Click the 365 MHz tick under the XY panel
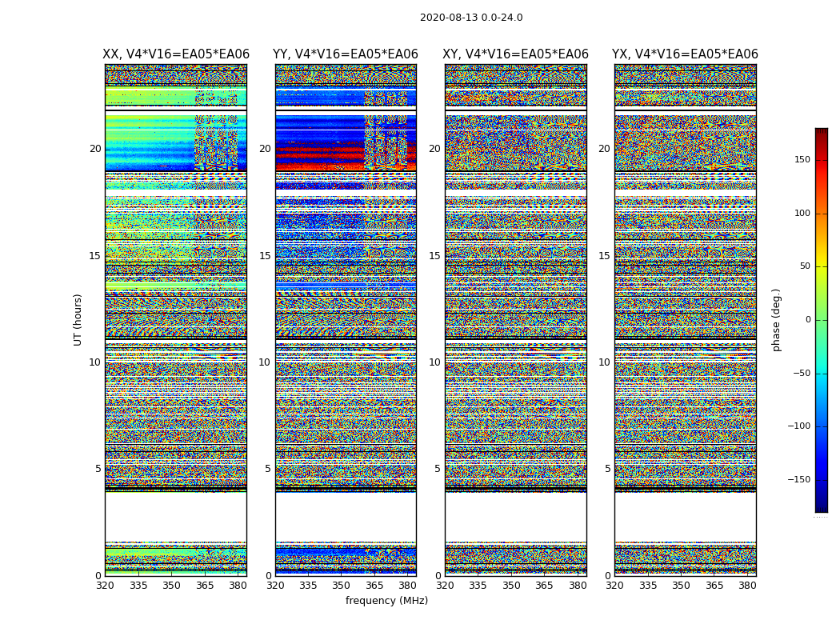The width and height of the screenshot is (840, 640). coord(544,586)
